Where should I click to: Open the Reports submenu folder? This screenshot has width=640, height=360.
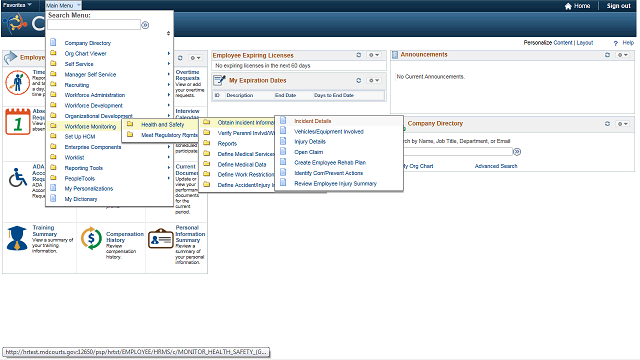click(x=227, y=144)
